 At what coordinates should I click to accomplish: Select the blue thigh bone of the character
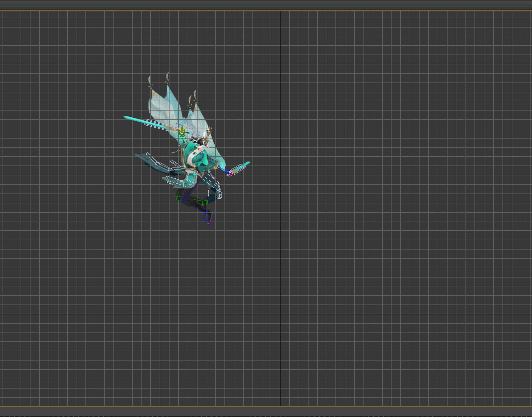pyautogui.click(x=189, y=192)
